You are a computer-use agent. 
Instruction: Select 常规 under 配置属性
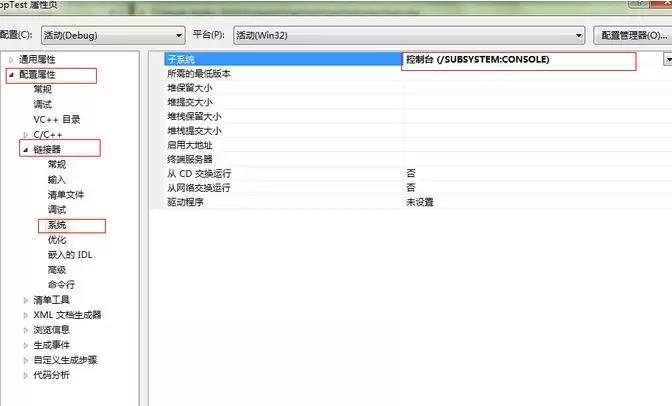(43, 90)
